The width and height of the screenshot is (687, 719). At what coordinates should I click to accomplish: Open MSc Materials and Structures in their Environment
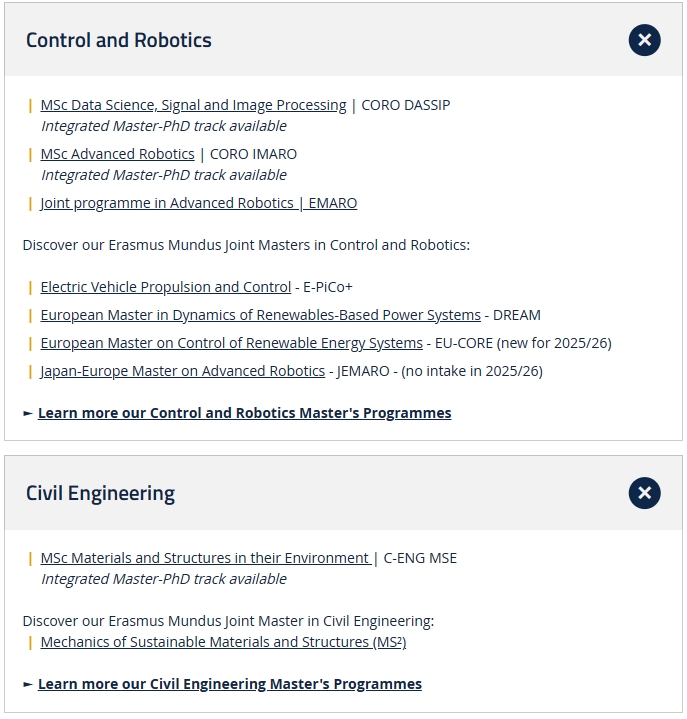coord(205,558)
